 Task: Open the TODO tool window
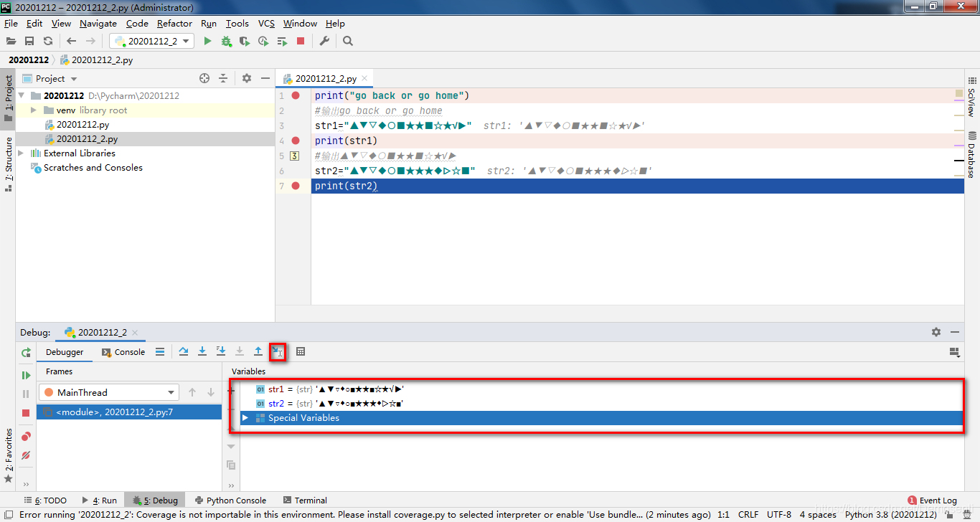pyautogui.click(x=45, y=500)
